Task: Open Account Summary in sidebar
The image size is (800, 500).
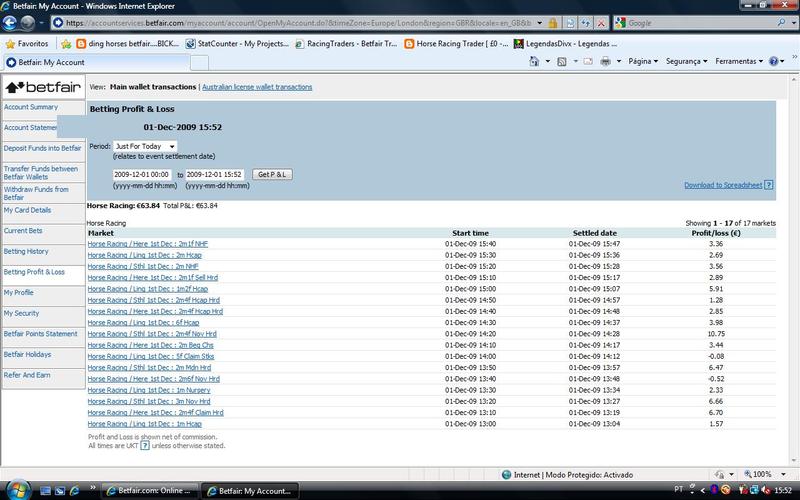Action: (x=31, y=107)
